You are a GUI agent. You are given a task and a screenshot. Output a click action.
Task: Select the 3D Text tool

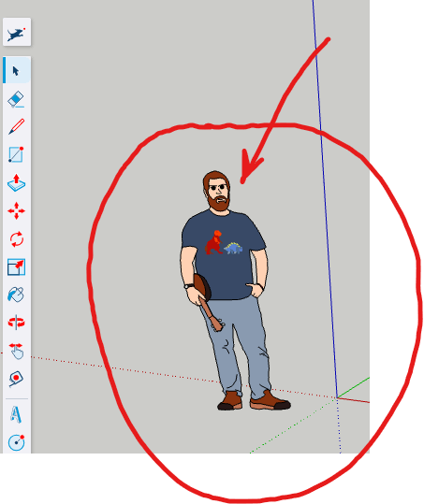[16, 414]
